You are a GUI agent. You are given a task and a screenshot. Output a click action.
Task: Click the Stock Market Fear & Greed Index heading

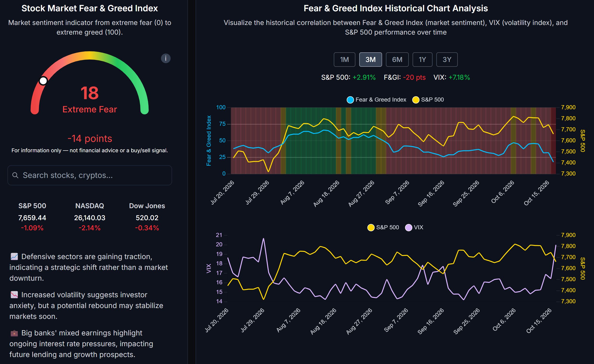(90, 8)
